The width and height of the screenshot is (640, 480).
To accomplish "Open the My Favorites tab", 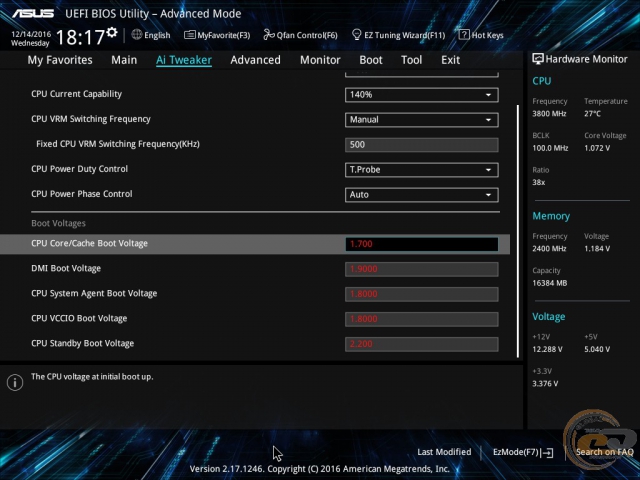I will (x=60, y=60).
